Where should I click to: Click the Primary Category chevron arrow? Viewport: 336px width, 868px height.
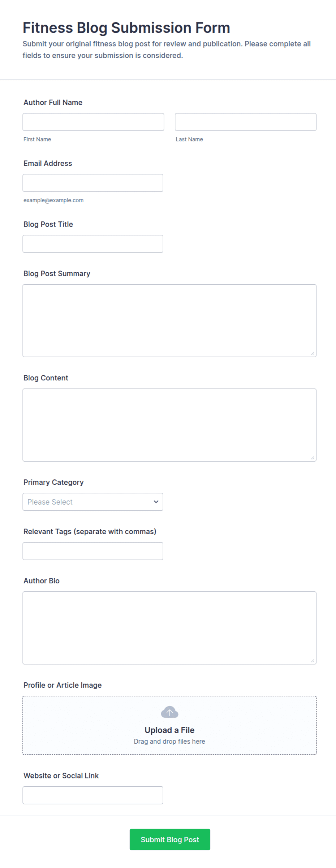pyautogui.click(x=156, y=502)
